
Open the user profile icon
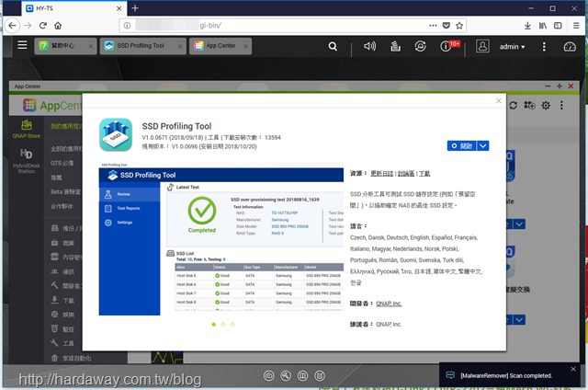pos(482,46)
